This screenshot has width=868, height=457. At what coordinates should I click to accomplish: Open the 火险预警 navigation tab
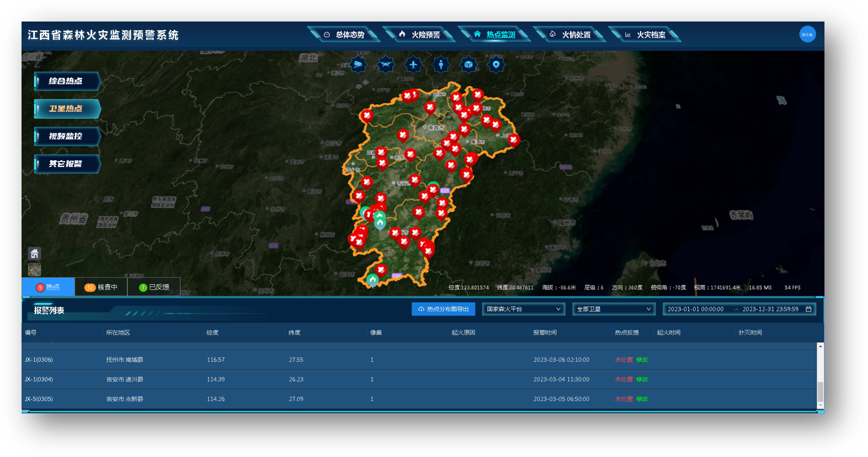pyautogui.click(x=420, y=35)
